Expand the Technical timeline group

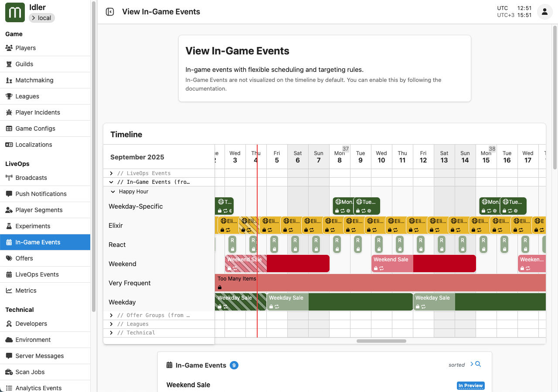click(112, 333)
